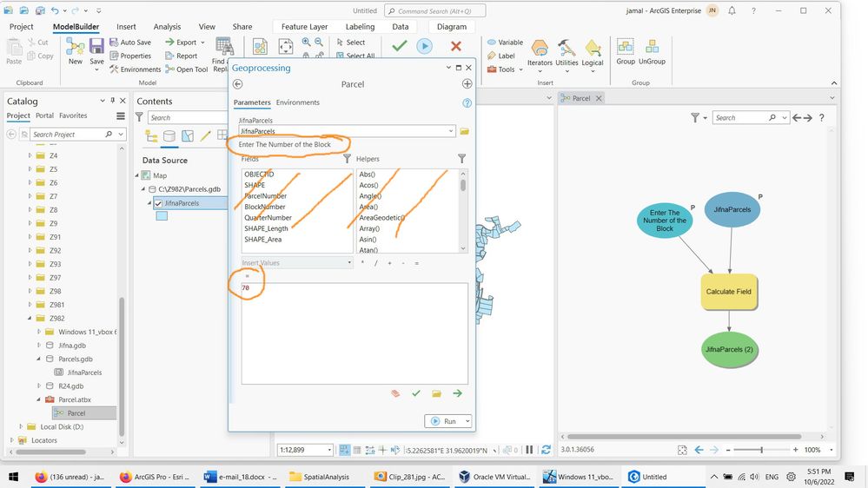Viewport: 868px width, 488px height.
Task: Open ArcGIS Pro - Esri taskbar item
Action: click(x=155, y=477)
